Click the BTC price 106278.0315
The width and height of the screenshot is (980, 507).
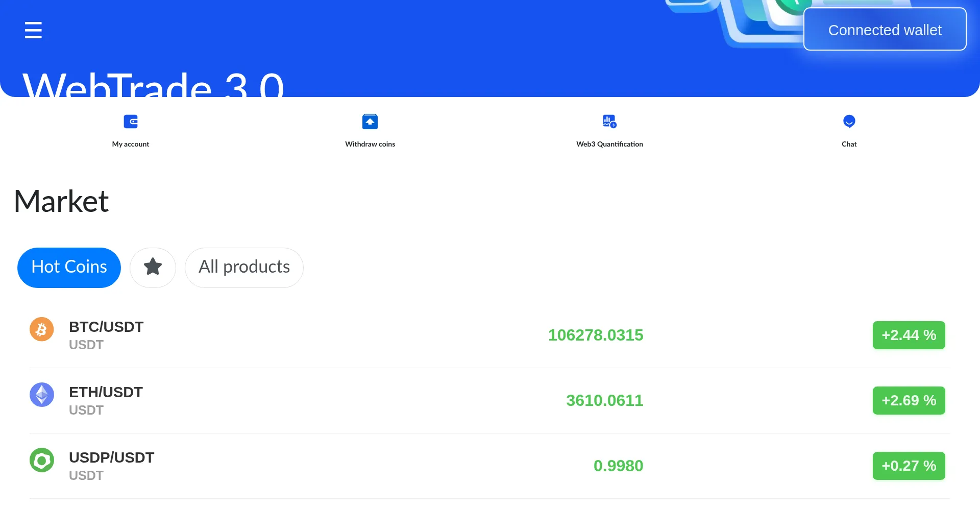595,335
